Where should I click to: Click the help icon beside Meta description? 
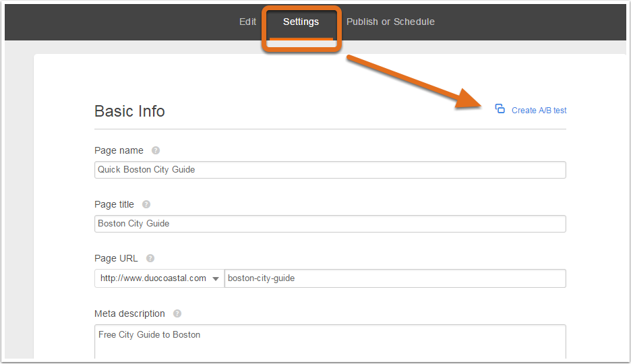click(177, 313)
